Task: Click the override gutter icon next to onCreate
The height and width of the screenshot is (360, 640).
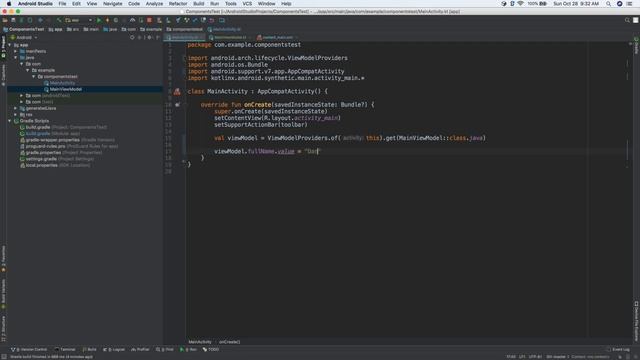Action: 177,105
